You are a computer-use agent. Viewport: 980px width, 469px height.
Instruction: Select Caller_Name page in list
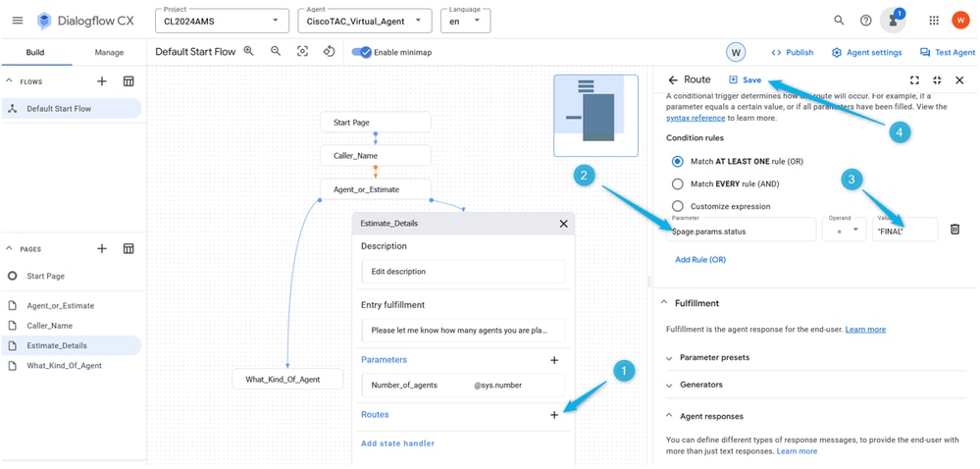point(72,326)
